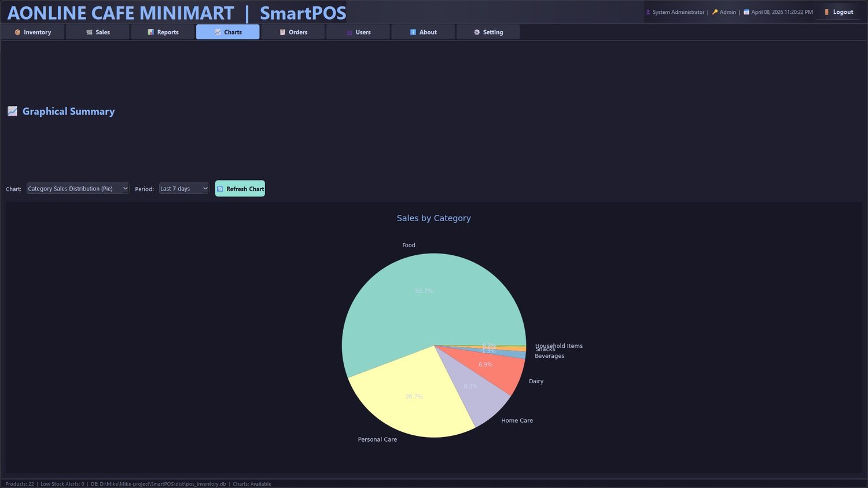Click the calendar icon before the date
This screenshot has width=868, height=488.
[x=746, y=12]
